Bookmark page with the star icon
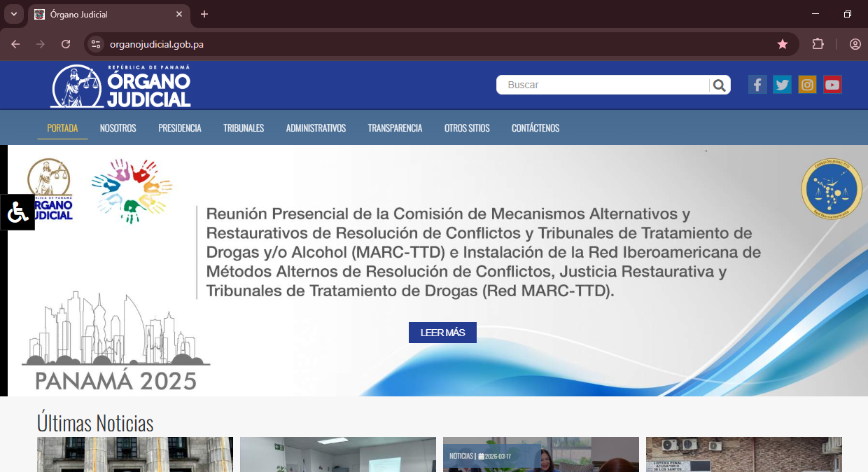868x472 pixels. tap(783, 44)
